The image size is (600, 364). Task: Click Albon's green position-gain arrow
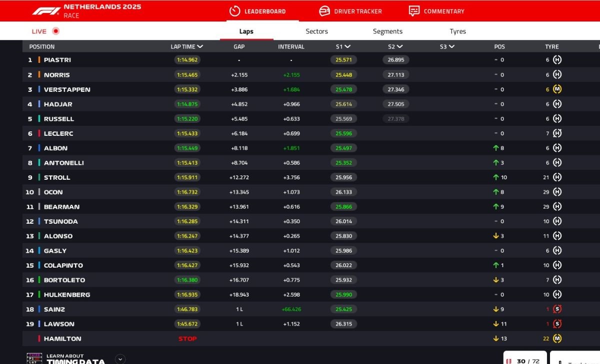(x=496, y=148)
